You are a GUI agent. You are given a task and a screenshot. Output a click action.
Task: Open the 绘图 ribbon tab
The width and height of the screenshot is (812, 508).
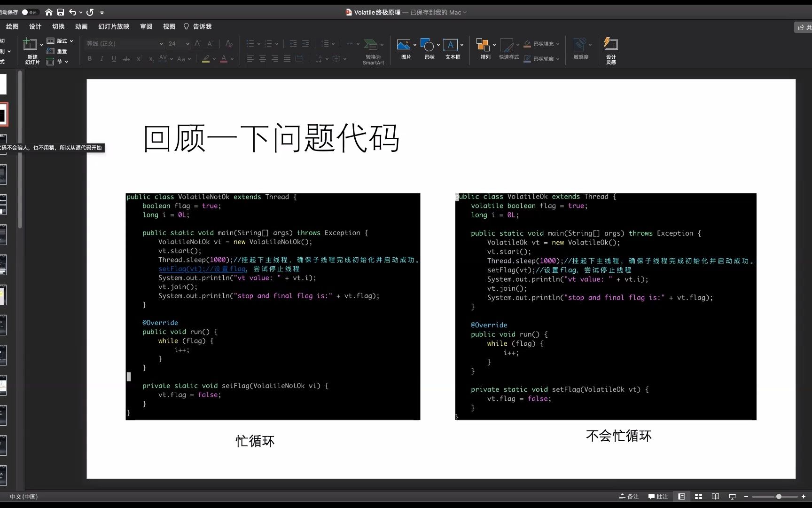[12, 26]
